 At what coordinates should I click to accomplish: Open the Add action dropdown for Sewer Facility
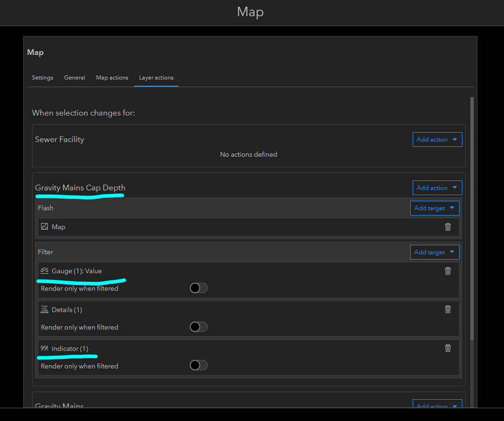(437, 139)
